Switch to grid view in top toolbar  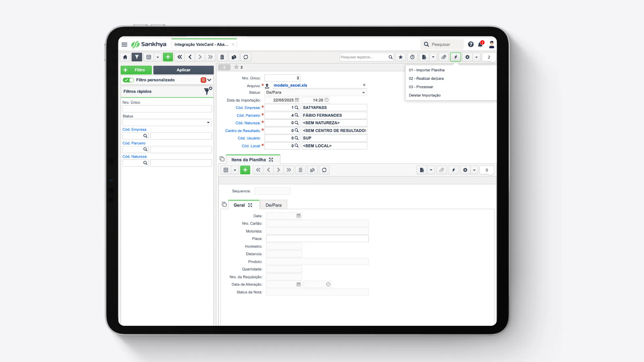(149, 57)
